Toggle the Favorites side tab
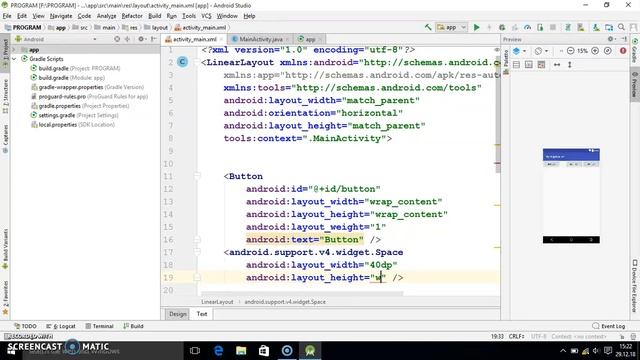 [5, 298]
